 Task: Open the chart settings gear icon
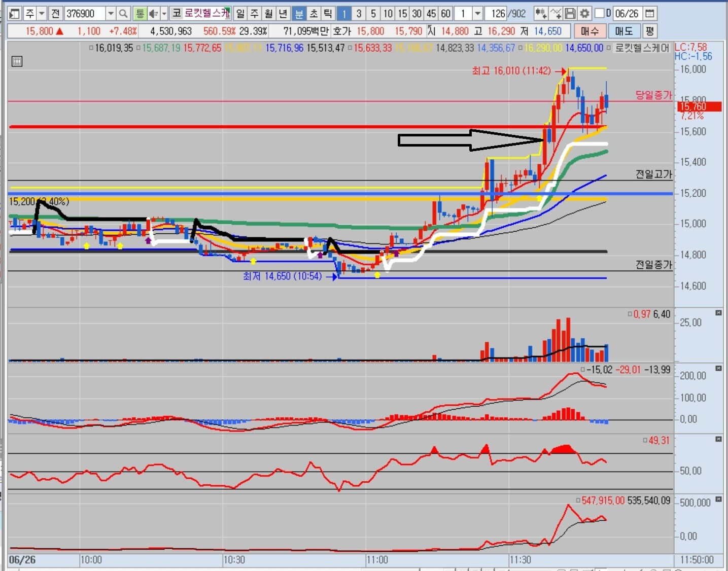pos(584,14)
